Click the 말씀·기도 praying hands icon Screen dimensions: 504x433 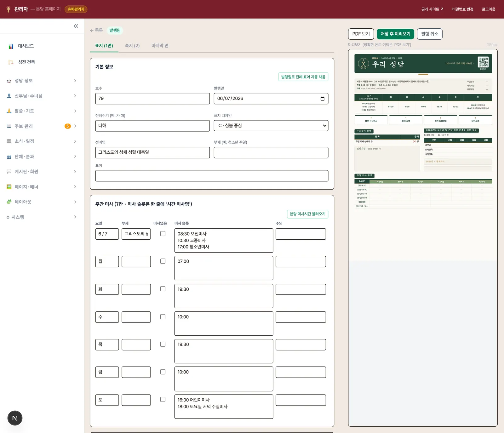pyautogui.click(x=9, y=111)
